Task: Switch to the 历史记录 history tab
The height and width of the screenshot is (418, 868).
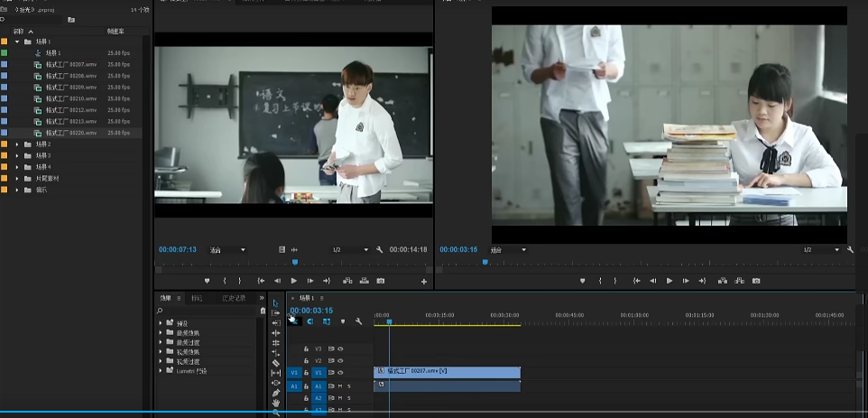Action: pyautogui.click(x=234, y=298)
